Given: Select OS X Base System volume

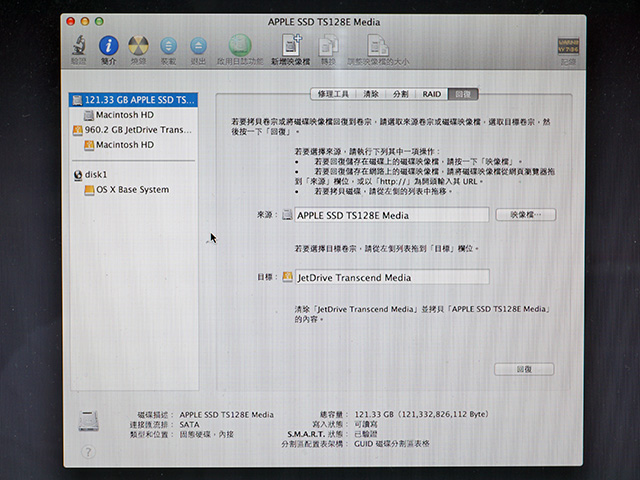Looking at the screenshot, I should click(127, 190).
